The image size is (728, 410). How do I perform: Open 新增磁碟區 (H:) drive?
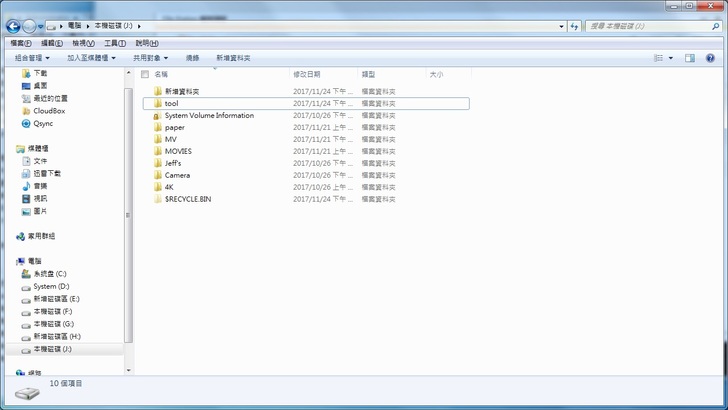click(57, 336)
